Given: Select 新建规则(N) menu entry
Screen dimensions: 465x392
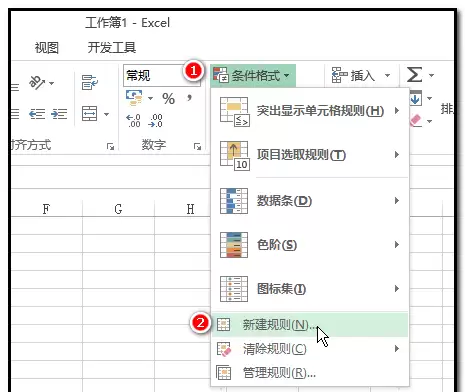Looking at the screenshot, I should [310, 324].
